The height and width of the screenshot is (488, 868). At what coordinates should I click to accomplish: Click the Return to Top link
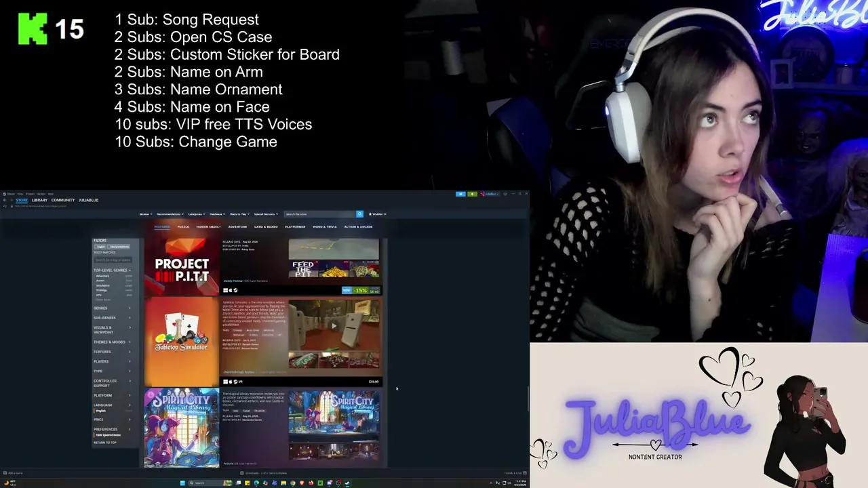[x=105, y=443]
